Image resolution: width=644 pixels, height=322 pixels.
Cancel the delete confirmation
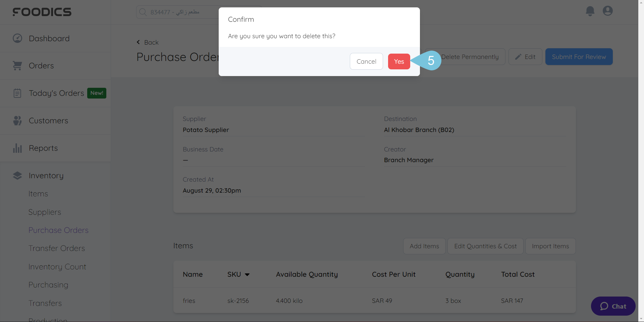click(366, 61)
